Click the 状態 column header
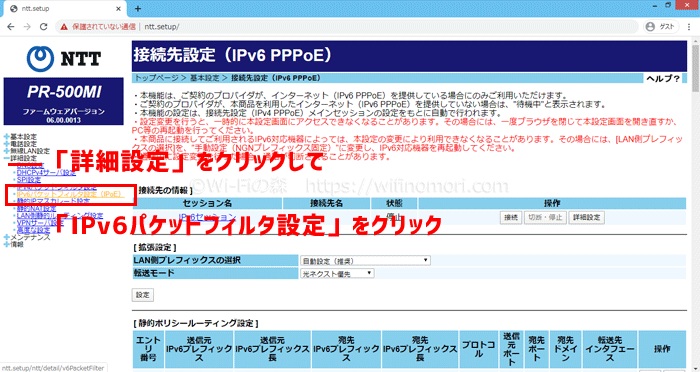700x372 pixels. click(394, 203)
